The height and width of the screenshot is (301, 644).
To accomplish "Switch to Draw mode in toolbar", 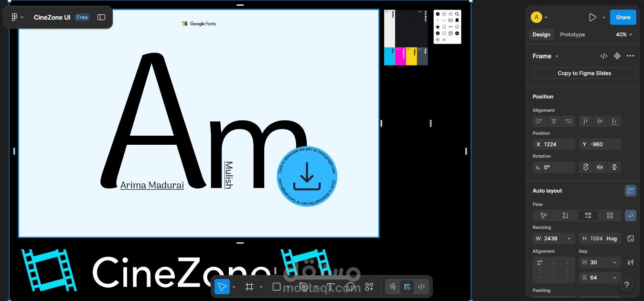I will coord(392,287).
